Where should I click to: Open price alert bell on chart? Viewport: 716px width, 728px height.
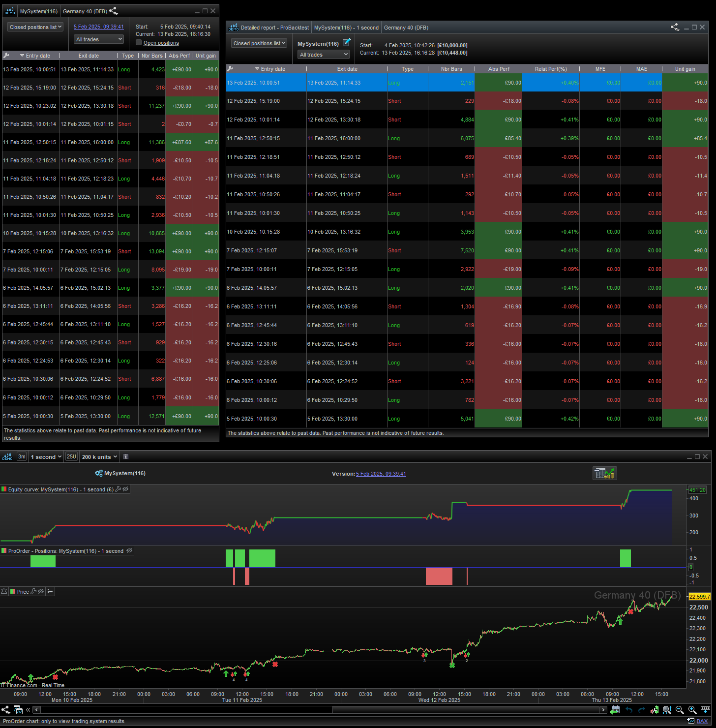(4, 591)
